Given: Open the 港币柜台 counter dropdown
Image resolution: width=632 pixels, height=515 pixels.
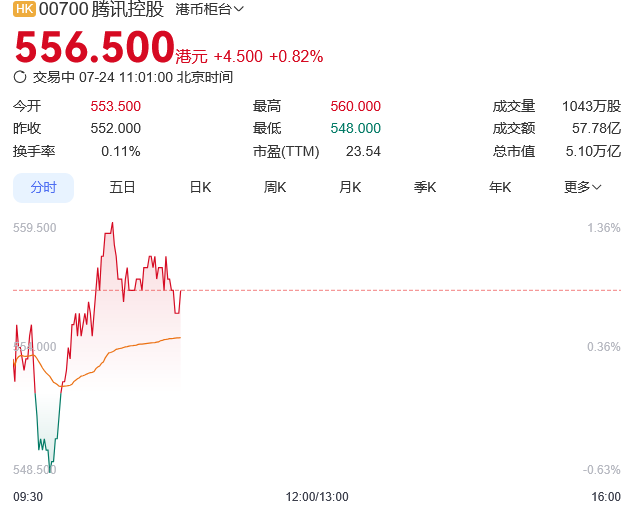Looking at the screenshot, I should [209, 10].
